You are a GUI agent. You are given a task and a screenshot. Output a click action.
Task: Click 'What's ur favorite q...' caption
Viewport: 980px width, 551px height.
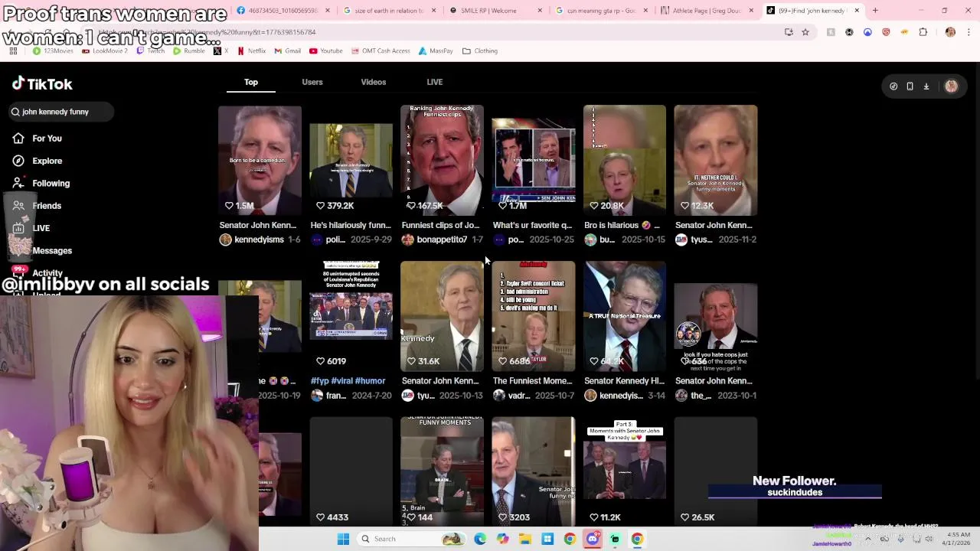tap(532, 226)
